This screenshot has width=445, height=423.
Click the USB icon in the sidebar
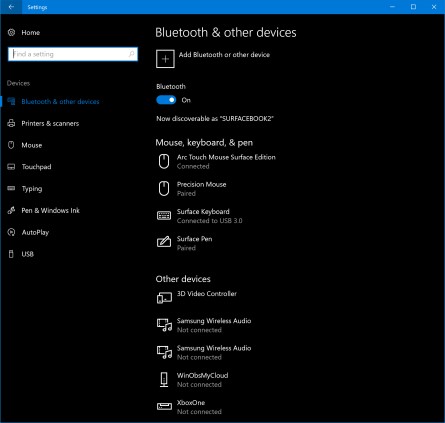pos(11,254)
